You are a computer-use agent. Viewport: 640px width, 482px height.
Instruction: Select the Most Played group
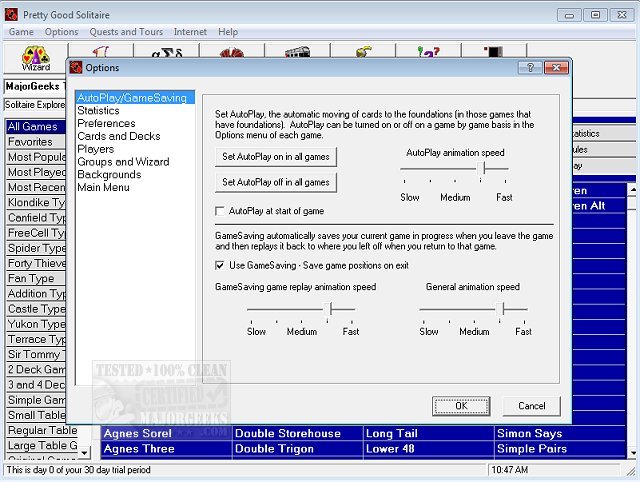point(36,172)
